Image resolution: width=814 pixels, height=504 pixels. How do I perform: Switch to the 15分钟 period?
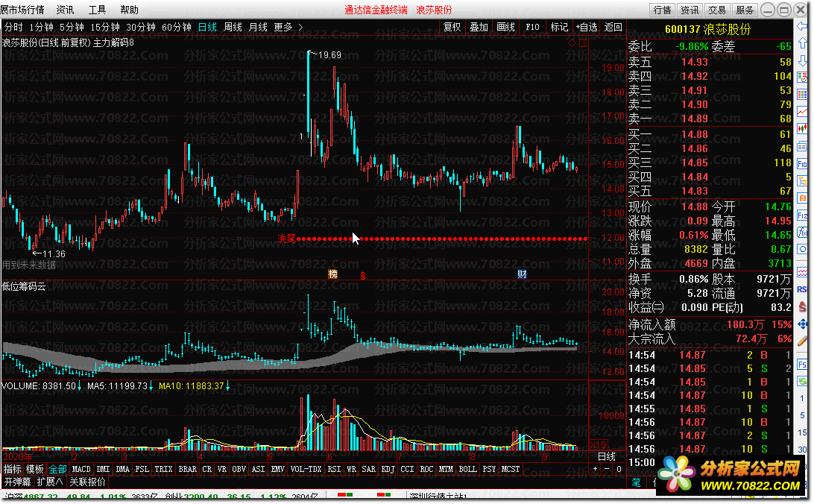coord(105,27)
